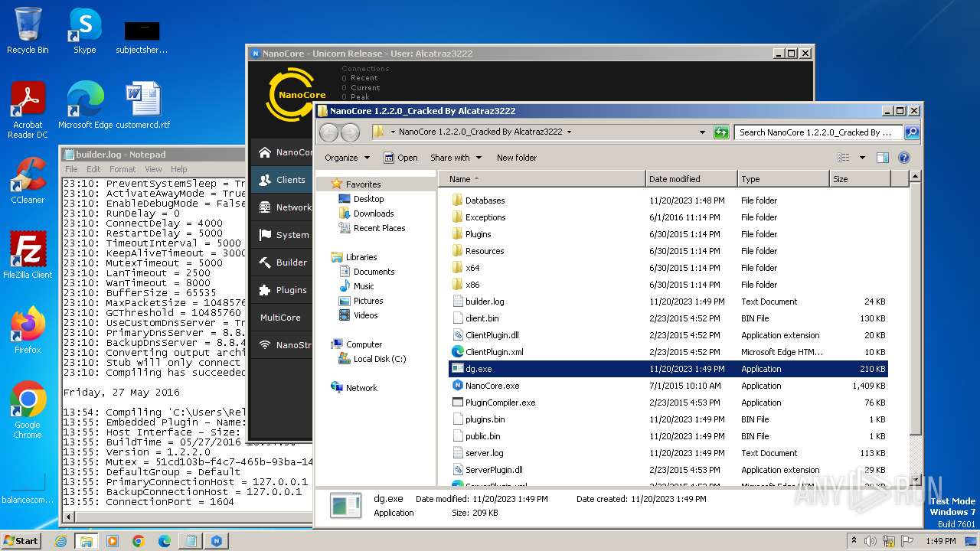The width and height of the screenshot is (980, 551).
Task: Create a New folder
Action: point(517,158)
